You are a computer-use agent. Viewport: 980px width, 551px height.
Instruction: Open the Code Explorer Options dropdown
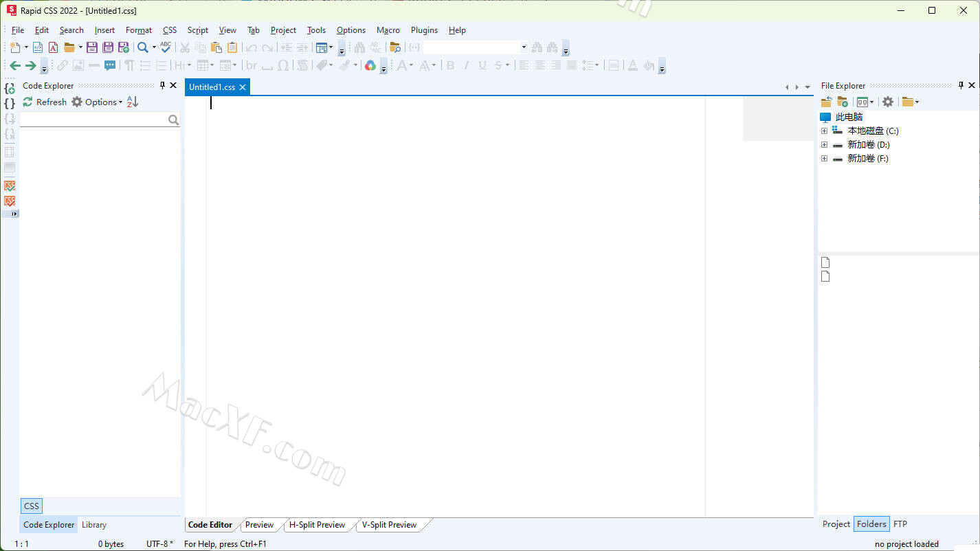click(97, 102)
